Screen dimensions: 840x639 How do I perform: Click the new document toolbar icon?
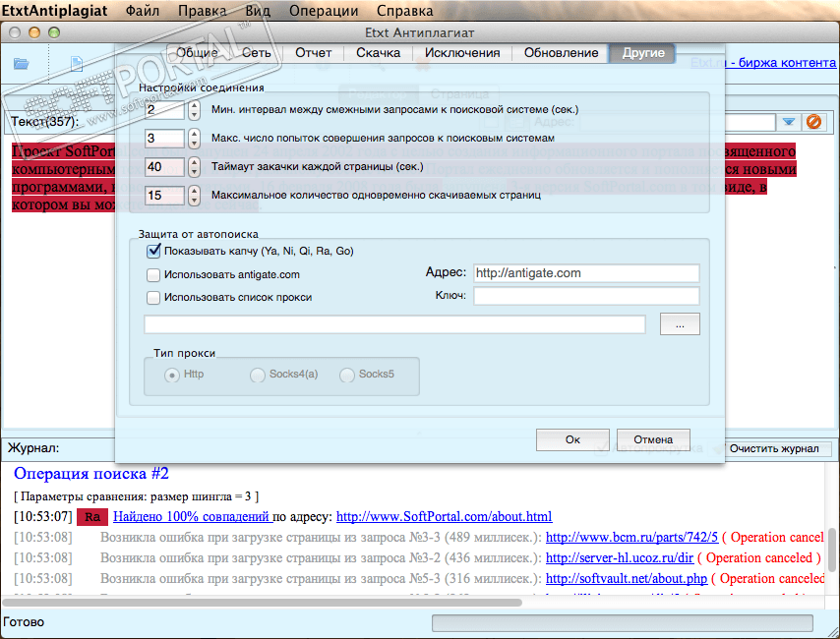point(77,64)
